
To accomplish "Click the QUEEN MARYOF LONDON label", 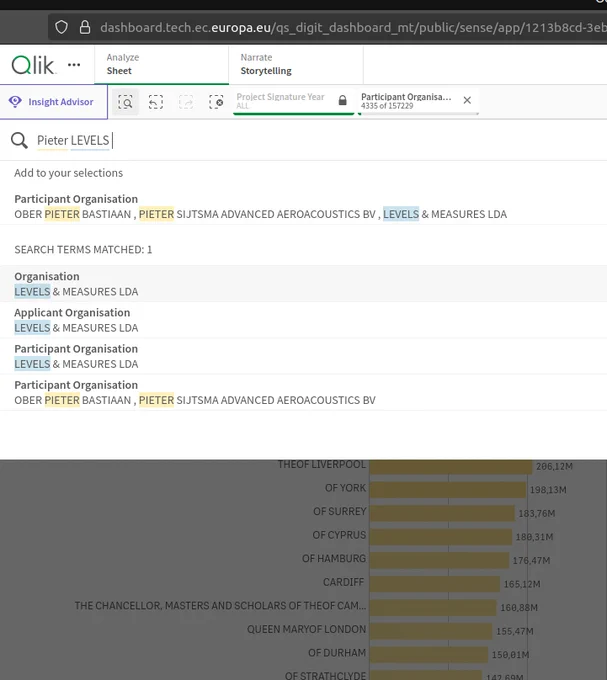I will [x=307, y=629].
